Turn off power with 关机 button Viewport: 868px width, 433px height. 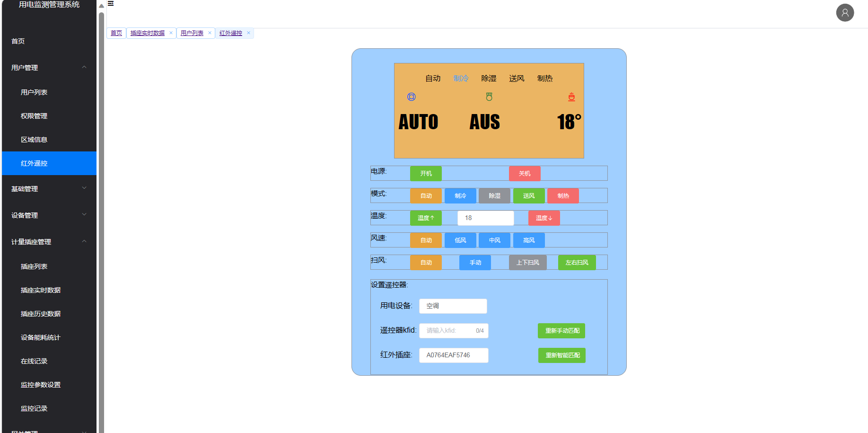(525, 174)
